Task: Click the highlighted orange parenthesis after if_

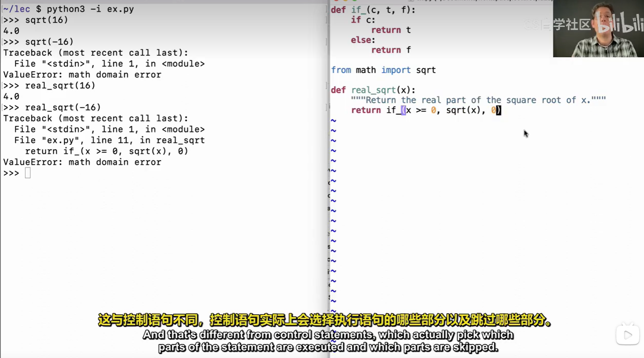Action: point(402,110)
